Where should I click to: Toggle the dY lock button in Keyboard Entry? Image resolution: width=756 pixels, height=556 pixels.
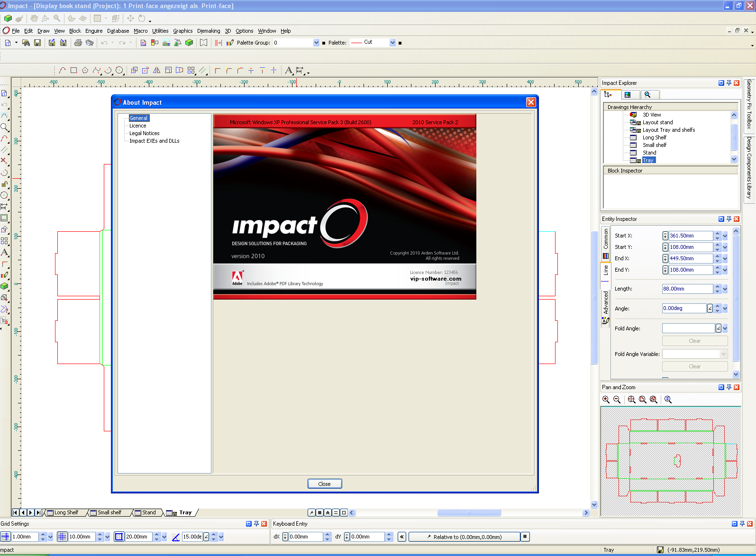[347, 537]
